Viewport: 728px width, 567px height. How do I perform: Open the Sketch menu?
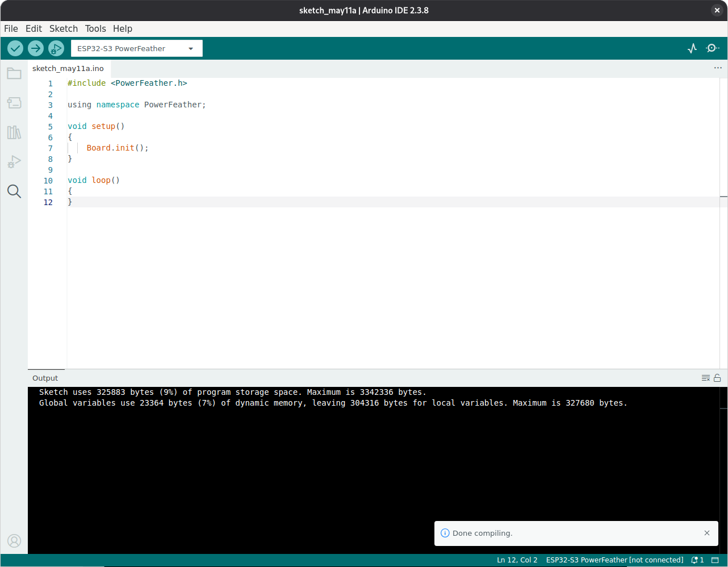[64, 28]
